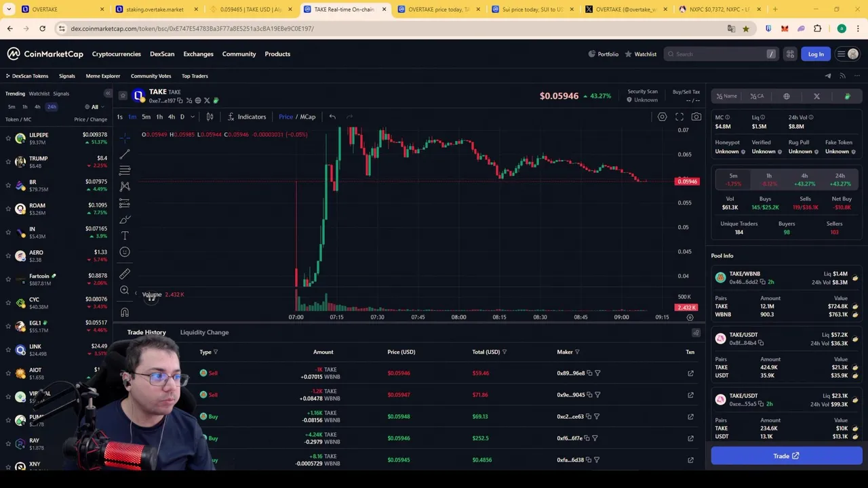The height and width of the screenshot is (488, 868).
Task: Filter trades by maker 0x89...96e8
Action: 597,373
